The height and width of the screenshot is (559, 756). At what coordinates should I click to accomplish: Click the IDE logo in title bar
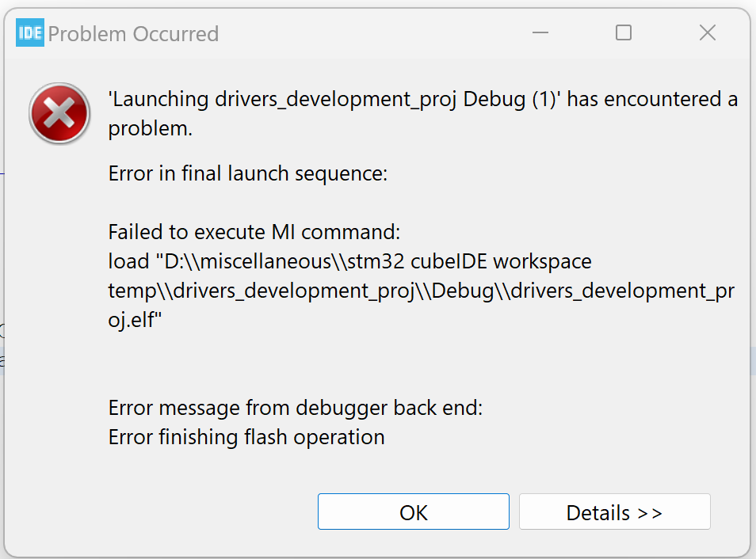pyautogui.click(x=30, y=33)
